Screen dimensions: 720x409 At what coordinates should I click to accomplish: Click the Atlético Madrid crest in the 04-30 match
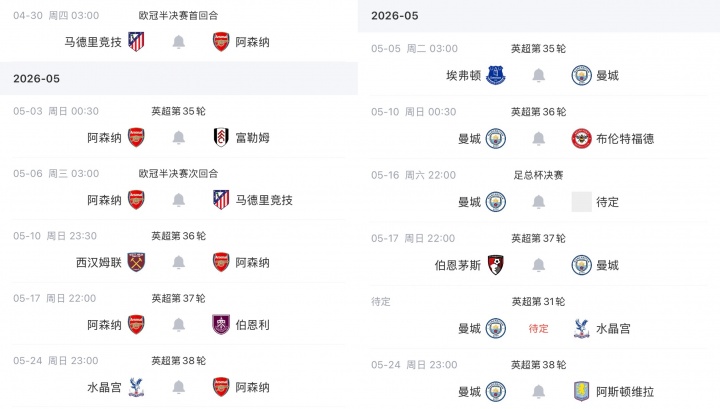[137, 42]
